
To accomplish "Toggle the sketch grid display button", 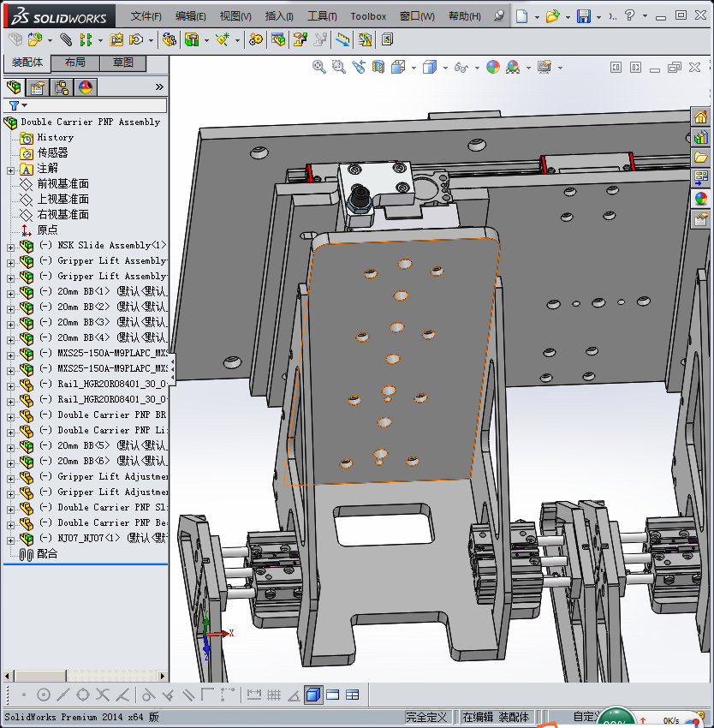I will [x=274, y=695].
